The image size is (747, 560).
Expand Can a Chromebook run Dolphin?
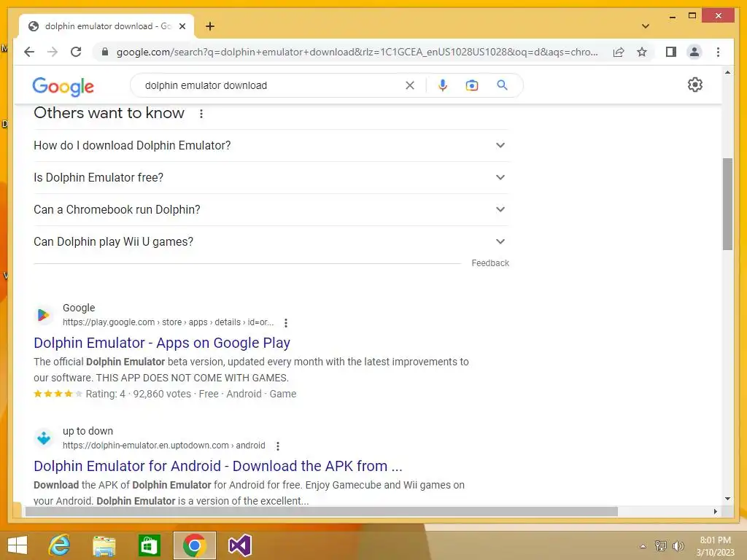(x=271, y=209)
